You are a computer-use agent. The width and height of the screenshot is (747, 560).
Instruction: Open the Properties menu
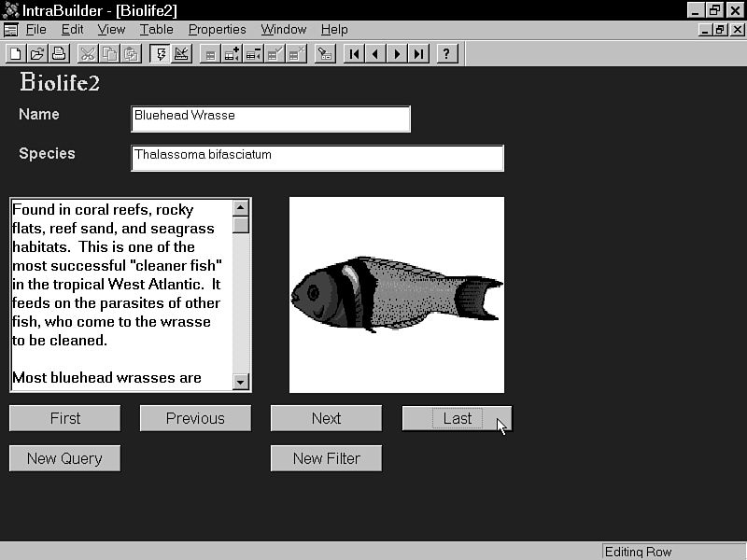point(217,29)
